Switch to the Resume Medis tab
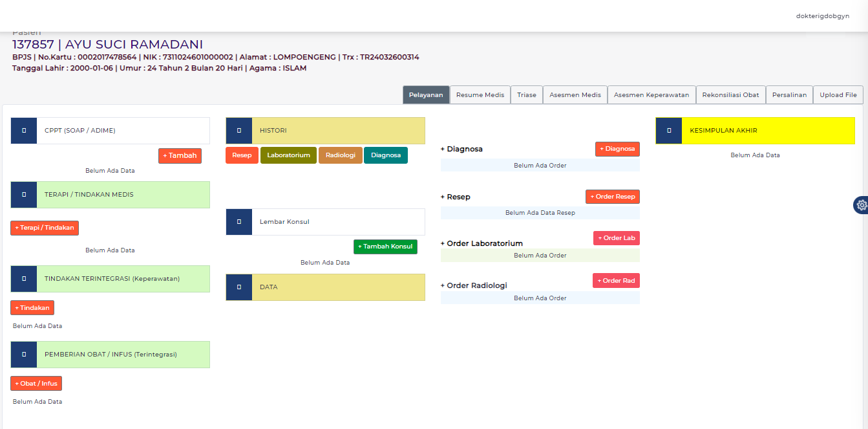The width and height of the screenshot is (868, 429). tap(480, 94)
